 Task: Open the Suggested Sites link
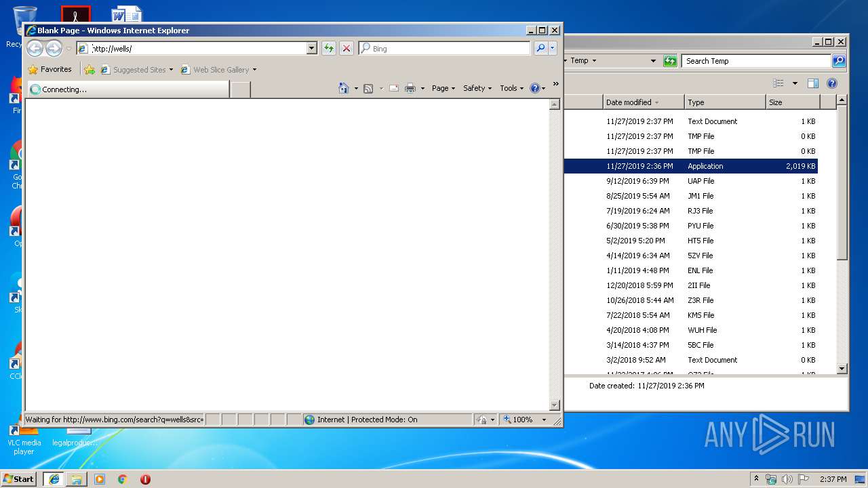[x=136, y=69]
